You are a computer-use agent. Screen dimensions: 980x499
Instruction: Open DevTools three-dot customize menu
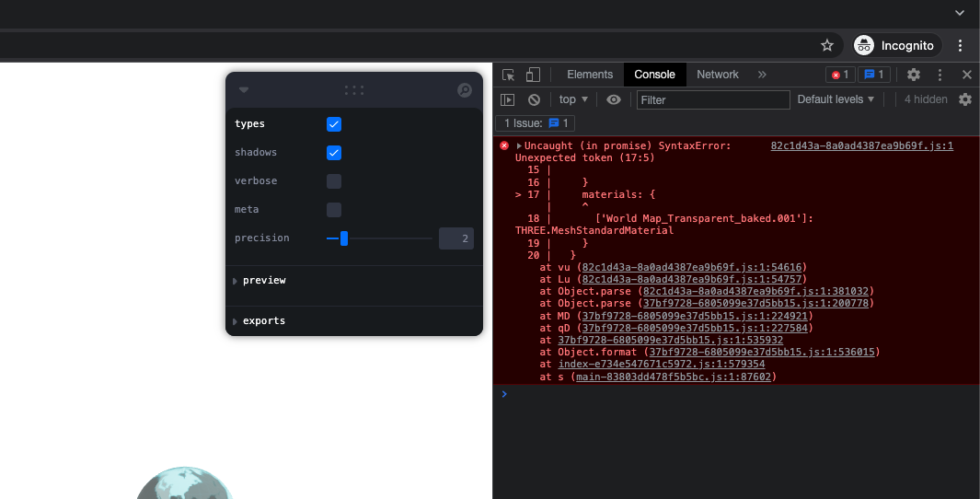click(x=940, y=75)
